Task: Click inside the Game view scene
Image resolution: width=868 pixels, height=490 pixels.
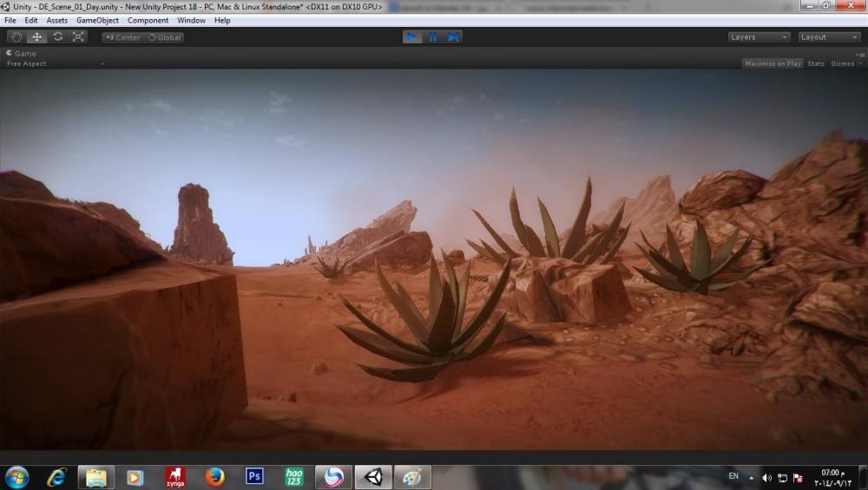Action: (433, 258)
